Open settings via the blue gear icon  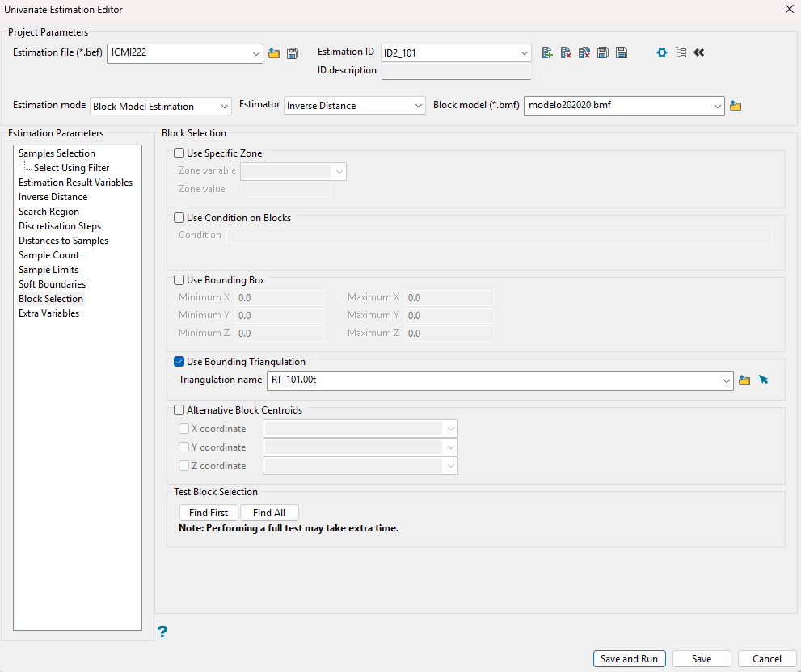pos(661,52)
